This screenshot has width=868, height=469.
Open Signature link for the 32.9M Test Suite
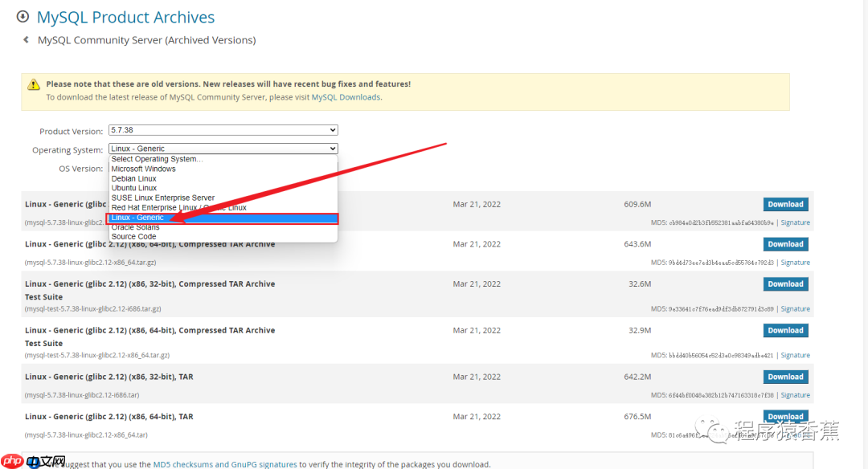pos(795,355)
